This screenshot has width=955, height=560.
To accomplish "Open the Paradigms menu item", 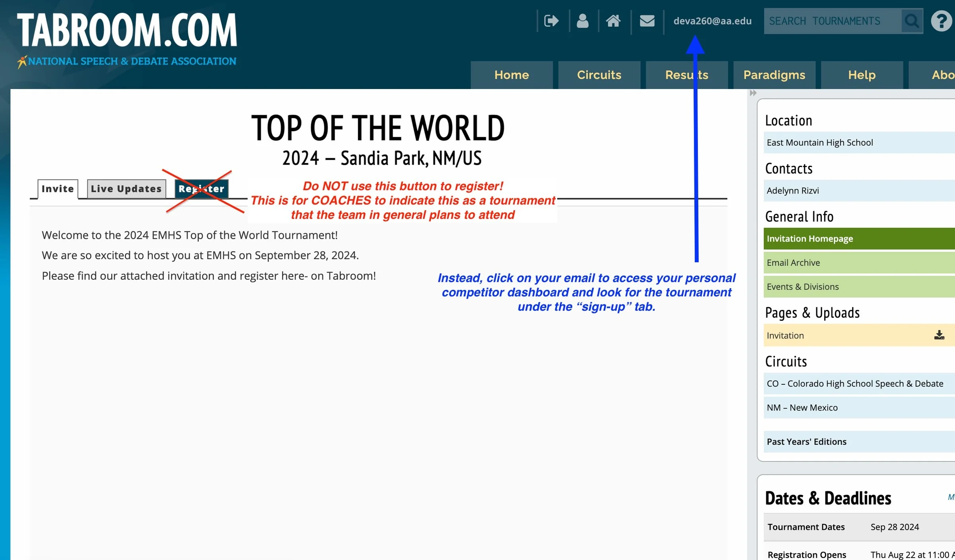I will point(774,75).
